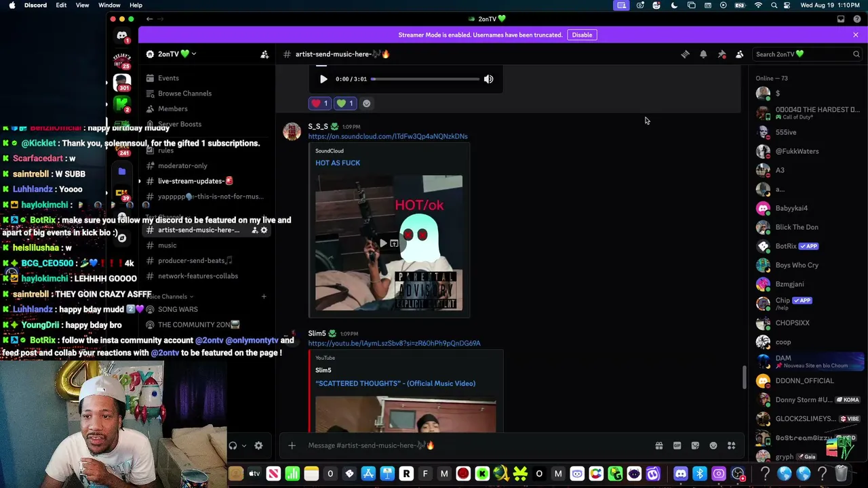Open the Window menu
The width and height of the screenshot is (868, 488).
pyautogui.click(x=109, y=5)
